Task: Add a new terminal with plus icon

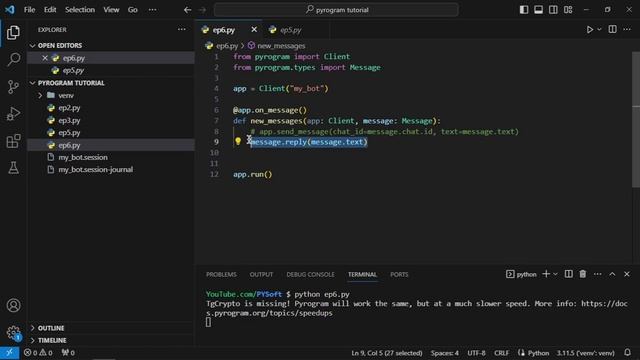Action: click(x=546, y=274)
